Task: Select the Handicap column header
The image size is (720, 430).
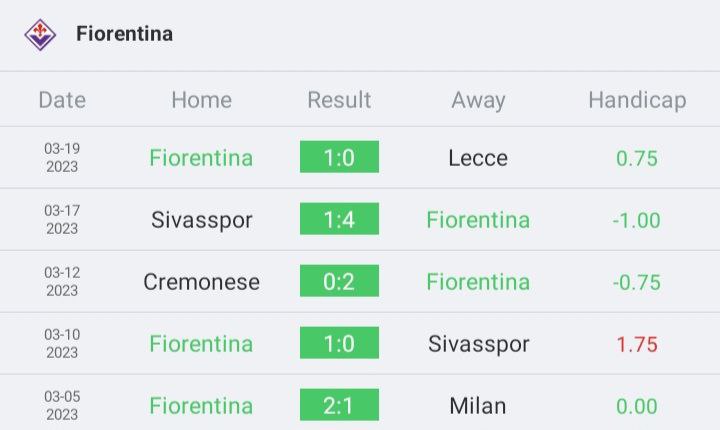Action: point(637,101)
